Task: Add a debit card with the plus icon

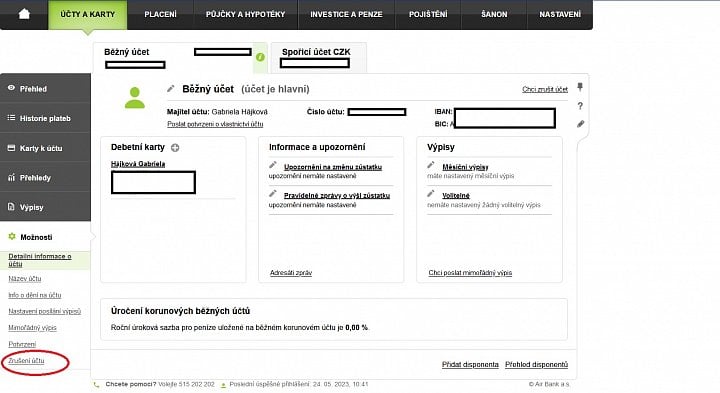Action: click(x=175, y=148)
